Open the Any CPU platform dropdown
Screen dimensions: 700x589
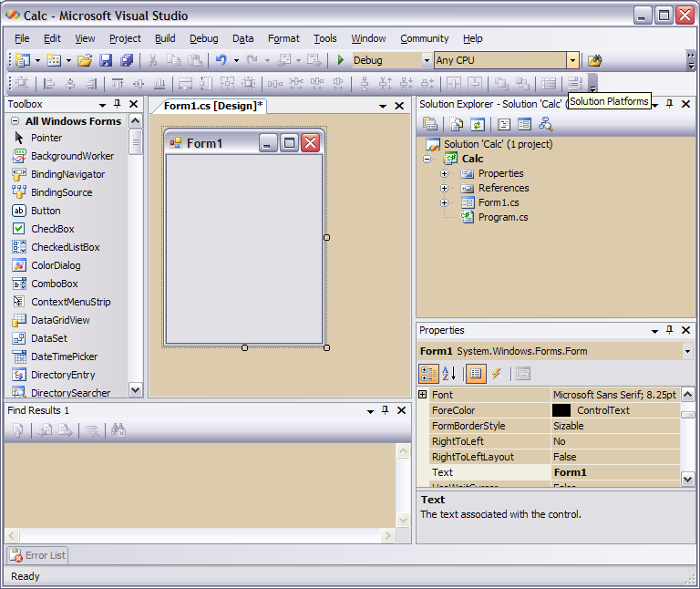tap(572, 60)
